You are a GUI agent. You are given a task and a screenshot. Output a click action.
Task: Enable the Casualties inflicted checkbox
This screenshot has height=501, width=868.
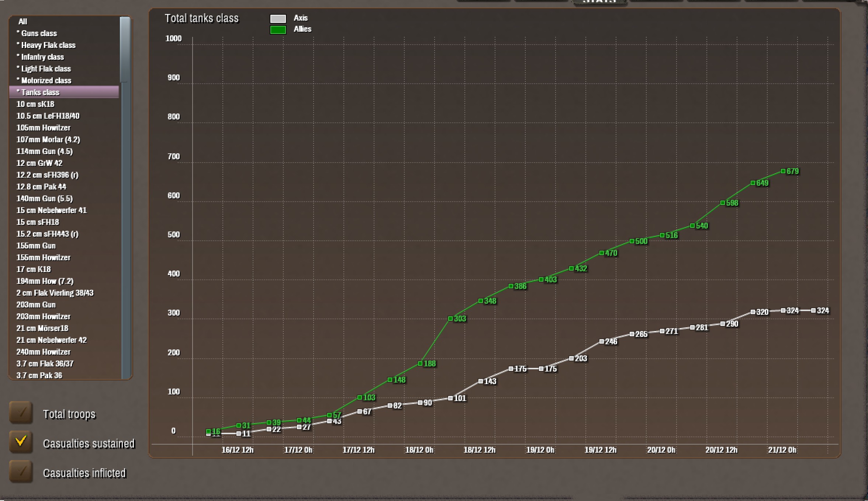21,471
